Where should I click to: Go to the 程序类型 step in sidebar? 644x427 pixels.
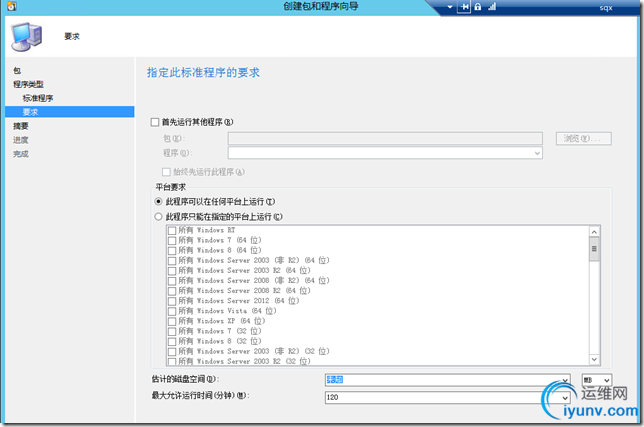pos(28,84)
